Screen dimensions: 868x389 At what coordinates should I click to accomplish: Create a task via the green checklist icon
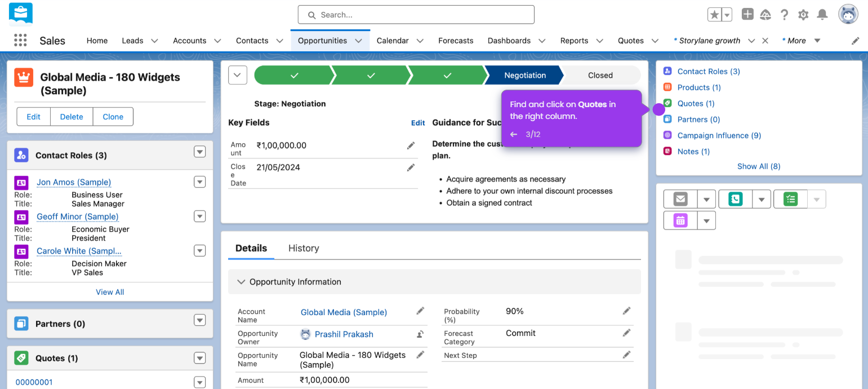(790, 198)
